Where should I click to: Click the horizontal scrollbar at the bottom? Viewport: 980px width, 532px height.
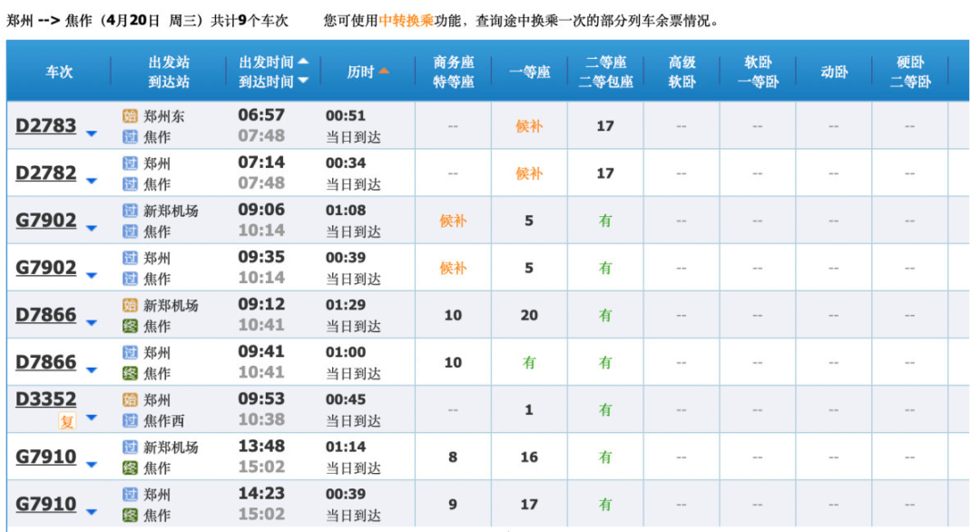490,527
